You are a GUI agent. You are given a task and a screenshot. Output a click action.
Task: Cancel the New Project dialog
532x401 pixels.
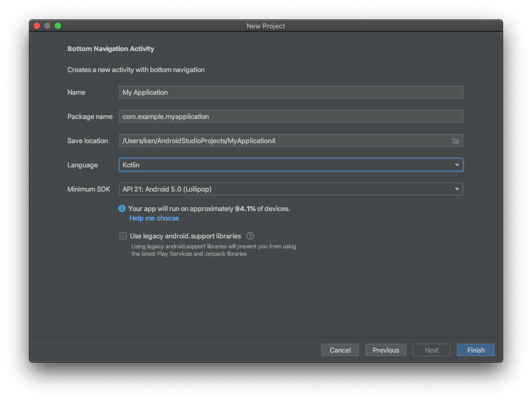tap(340, 350)
